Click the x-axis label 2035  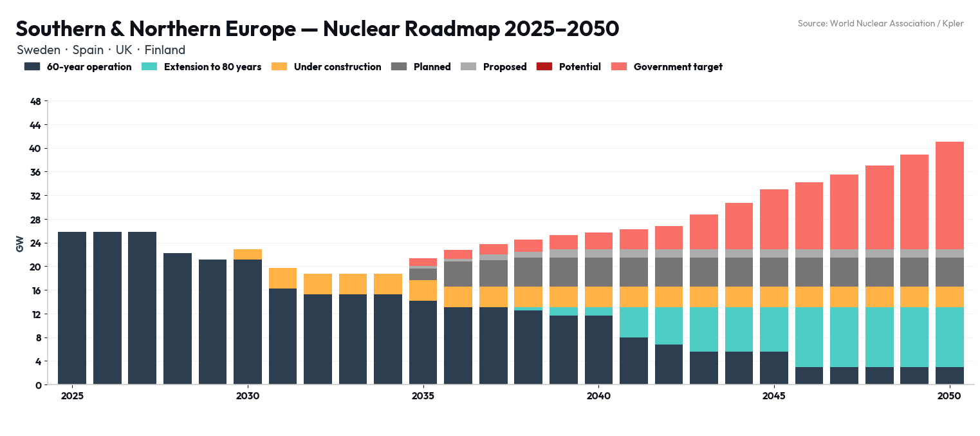pyautogui.click(x=423, y=396)
